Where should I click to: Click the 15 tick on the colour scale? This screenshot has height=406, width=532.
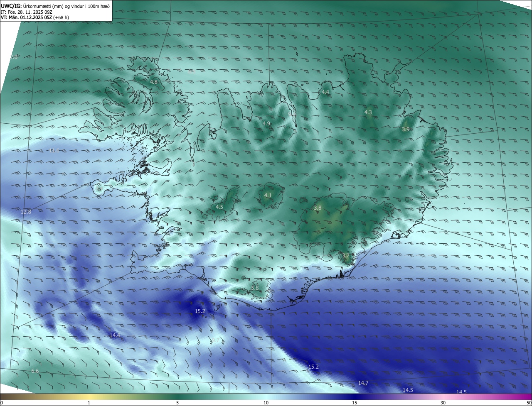coord(355,403)
